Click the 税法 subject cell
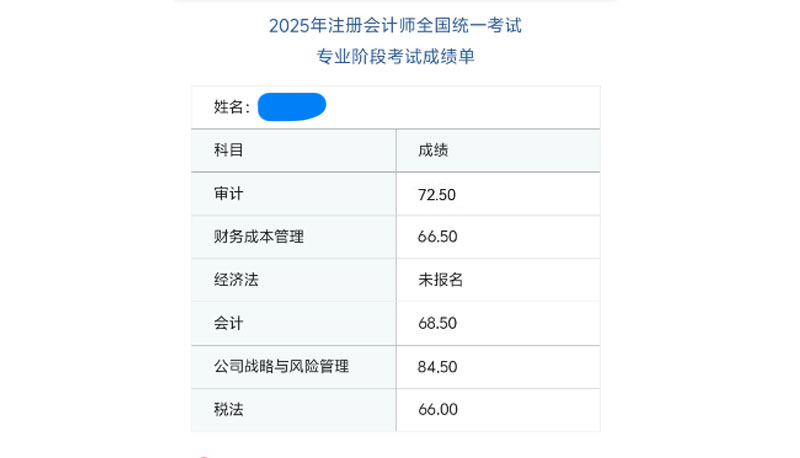The image size is (800, 458). (229, 409)
